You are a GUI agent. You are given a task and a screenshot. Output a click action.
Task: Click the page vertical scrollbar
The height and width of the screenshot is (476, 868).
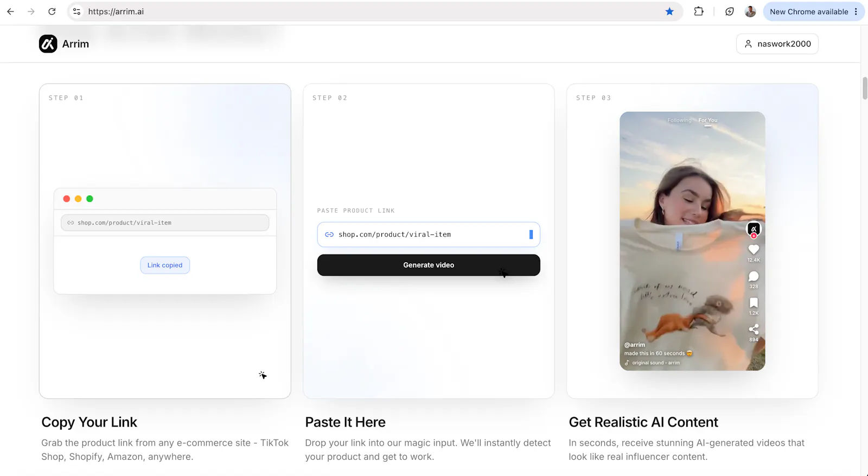point(865,88)
